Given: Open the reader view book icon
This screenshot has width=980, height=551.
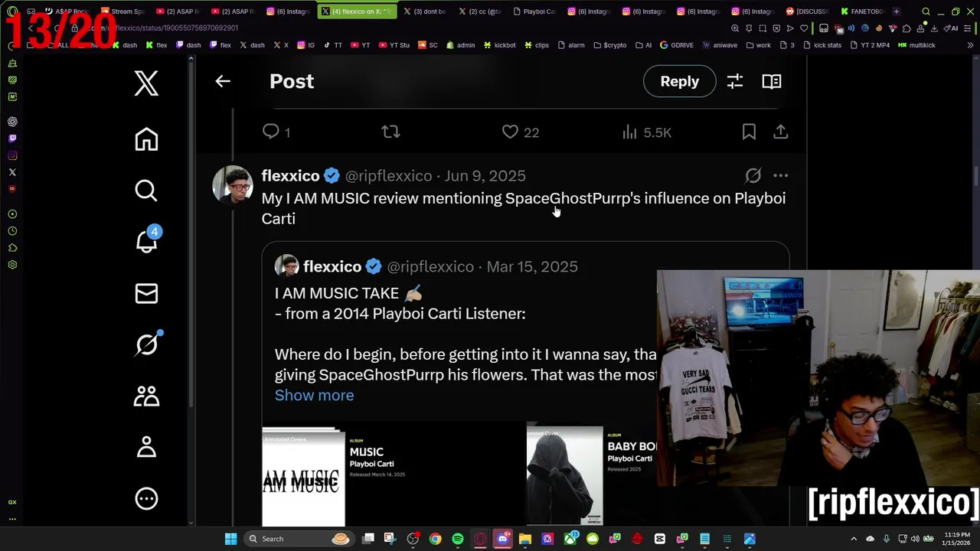Looking at the screenshot, I should click(772, 81).
